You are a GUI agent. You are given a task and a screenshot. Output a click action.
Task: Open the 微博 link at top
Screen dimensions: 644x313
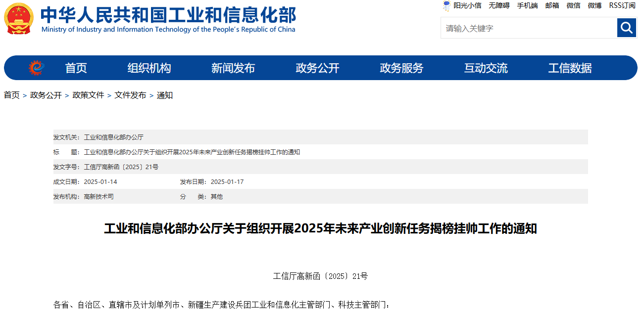(594, 5)
